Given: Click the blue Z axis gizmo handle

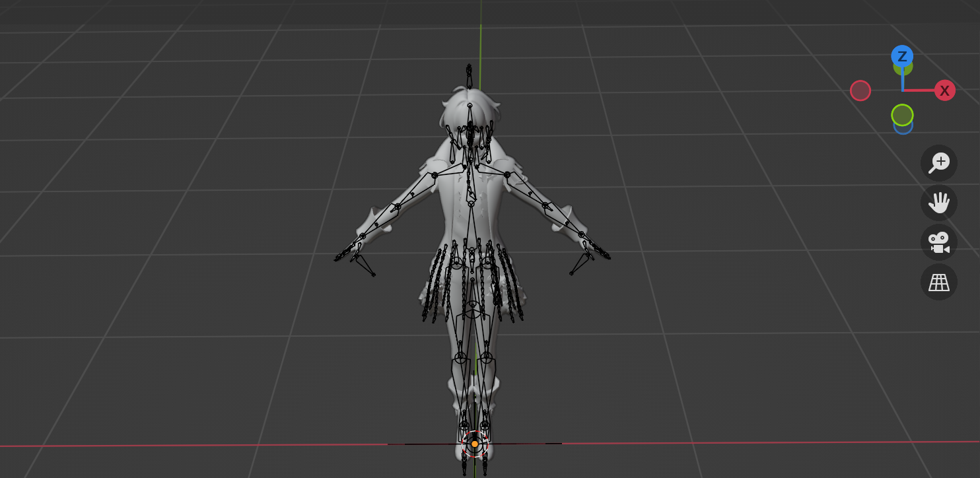Looking at the screenshot, I should 902,55.
